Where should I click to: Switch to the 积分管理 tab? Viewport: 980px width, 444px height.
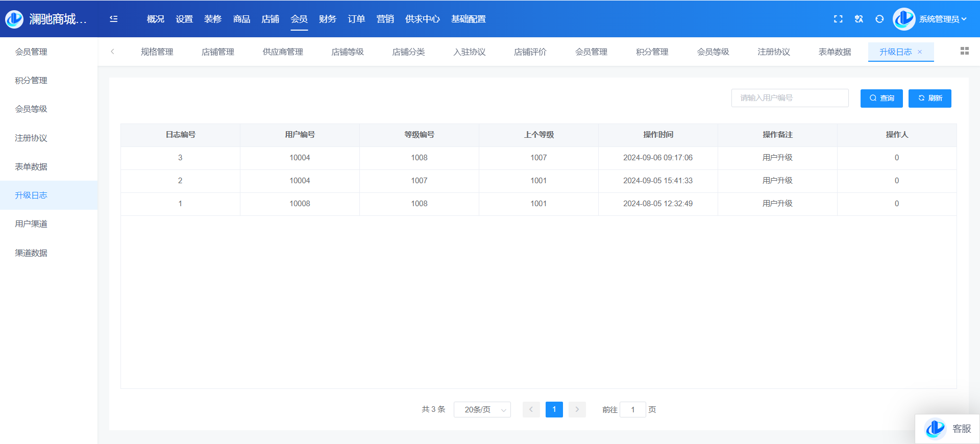coord(652,52)
